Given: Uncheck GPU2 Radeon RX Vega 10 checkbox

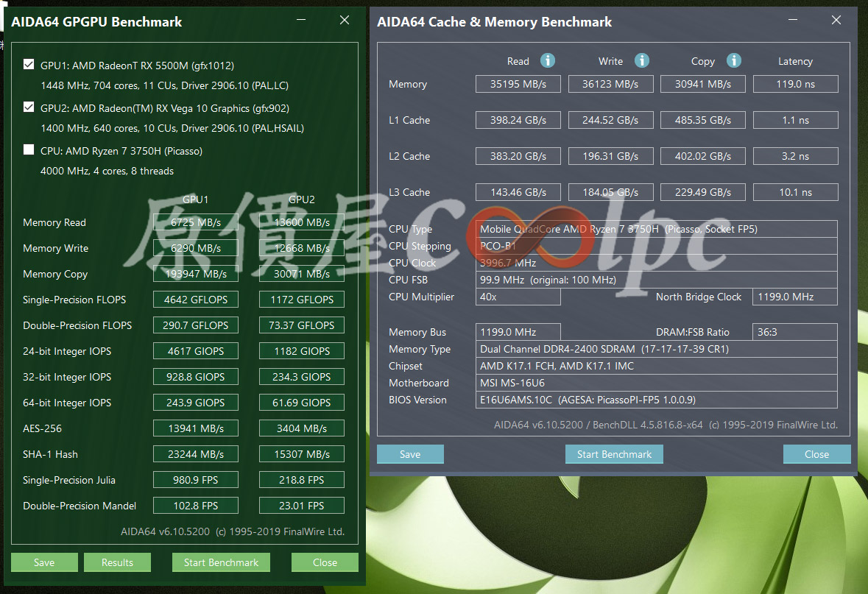Looking at the screenshot, I should coord(29,107).
